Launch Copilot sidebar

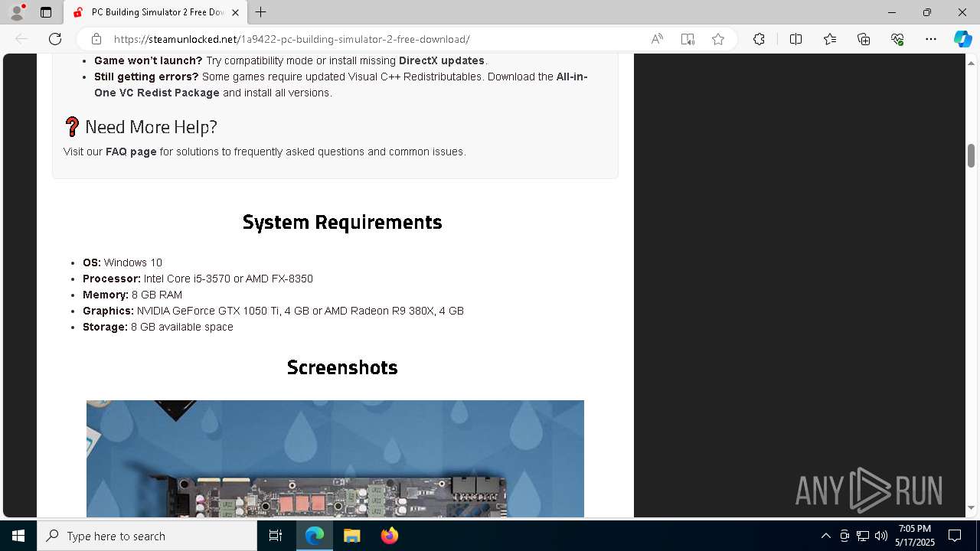coord(962,39)
